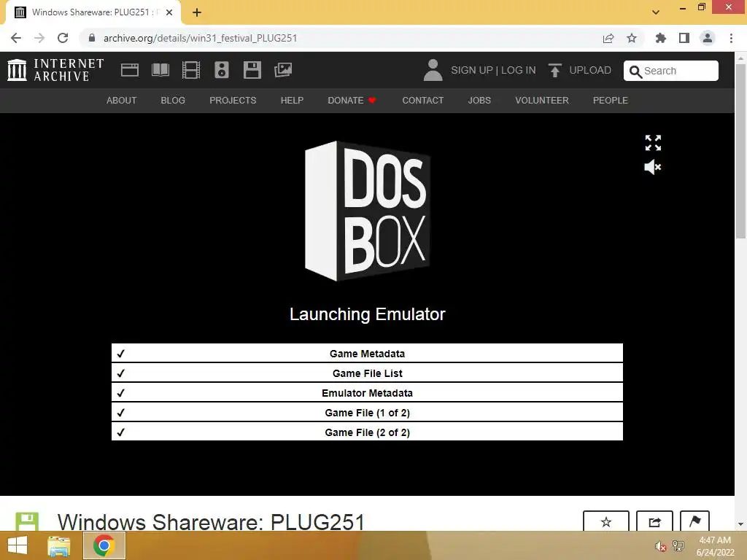Favorite this item with star button
The height and width of the screenshot is (560, 747).
pos(606,522)
